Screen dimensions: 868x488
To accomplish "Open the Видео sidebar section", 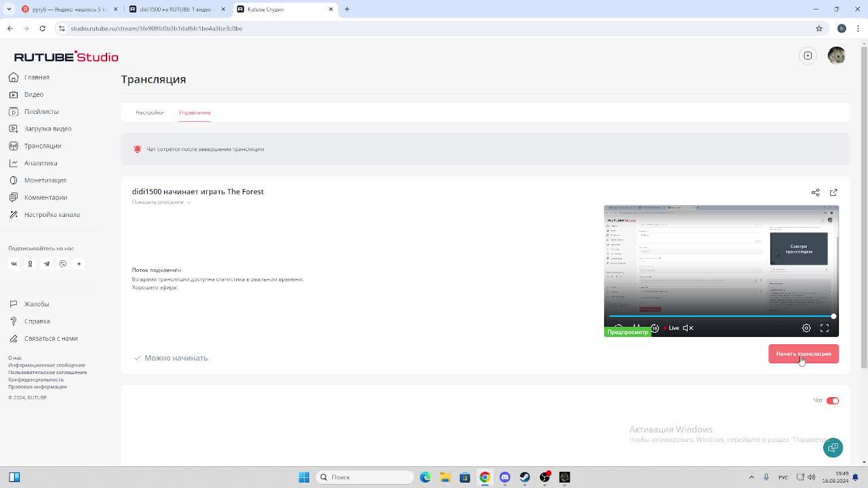I will point(26,94).
